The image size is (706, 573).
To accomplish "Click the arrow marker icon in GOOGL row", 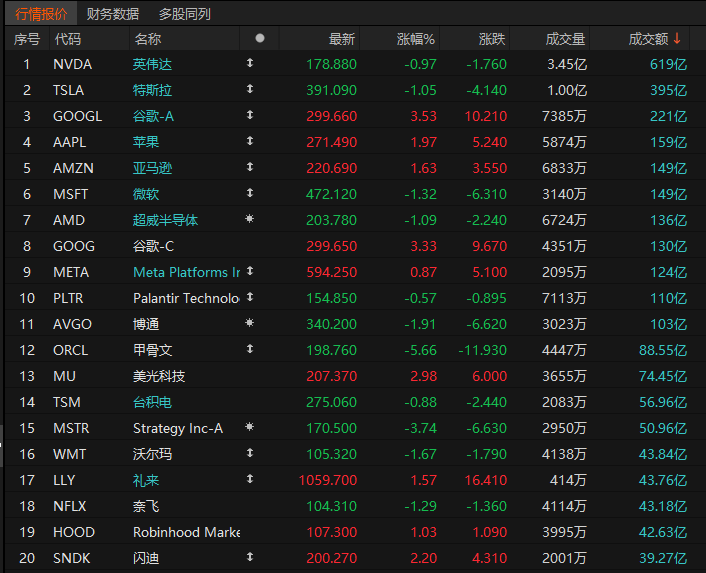I will coord(250,115).
